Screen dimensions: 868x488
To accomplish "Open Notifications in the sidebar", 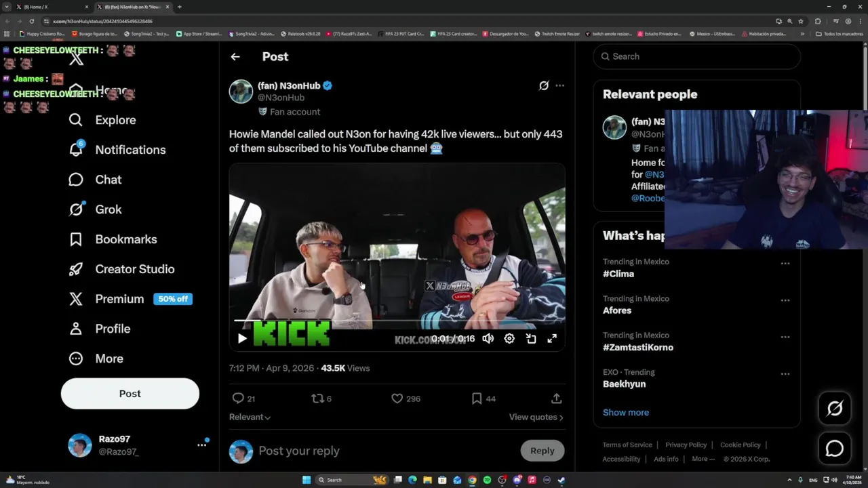I will click(117, 150).
